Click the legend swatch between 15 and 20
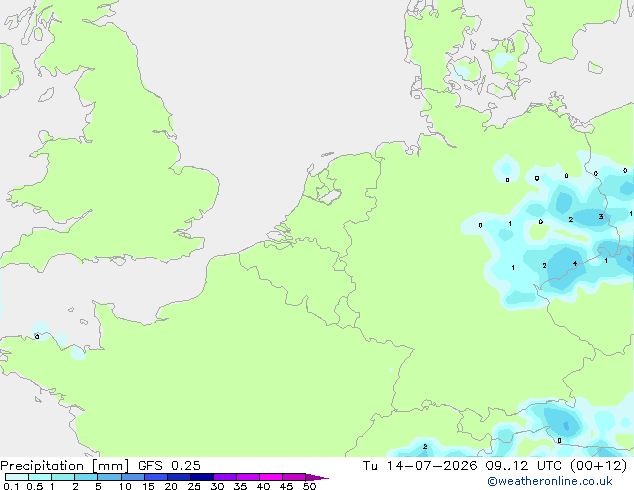 click(x=155, y=477)
